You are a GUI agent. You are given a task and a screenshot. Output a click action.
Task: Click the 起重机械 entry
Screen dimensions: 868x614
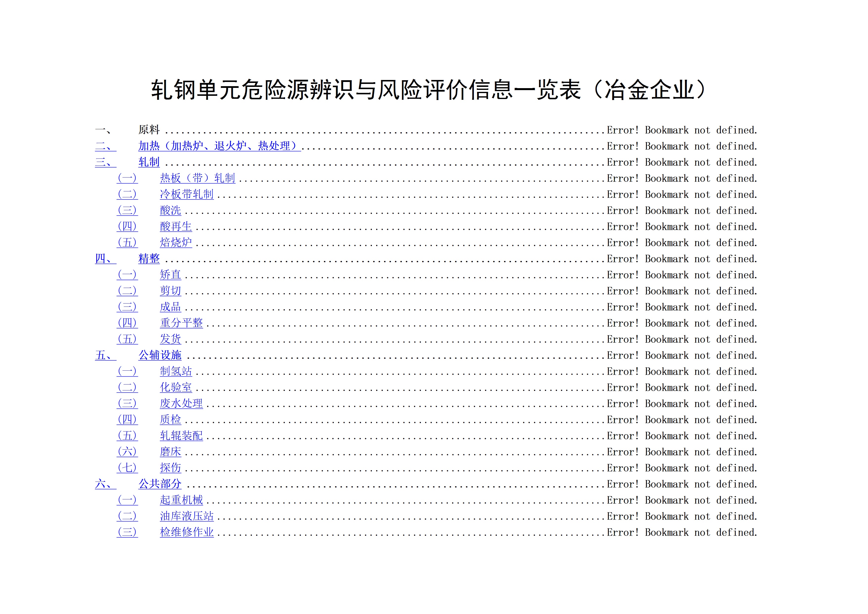(x=181, y=500)
